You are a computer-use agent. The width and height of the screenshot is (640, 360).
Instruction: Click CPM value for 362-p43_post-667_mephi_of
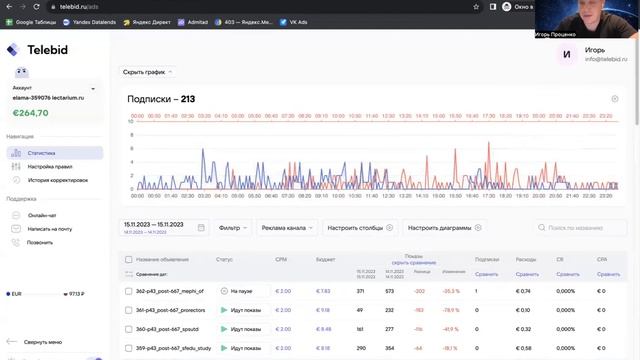pyautogui.click(x=283, y=291)
